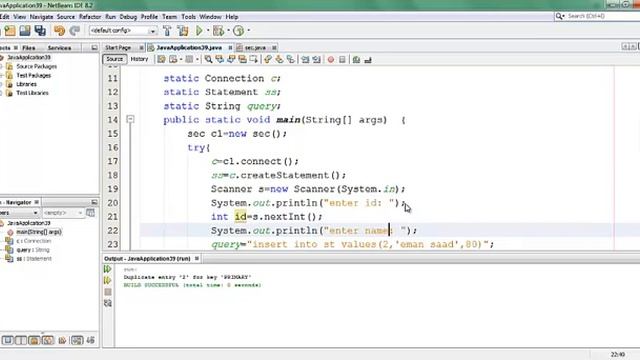Collapse the main method code fold
The height and width of the screenshot is (360, 640).
[x=130, y=119]
